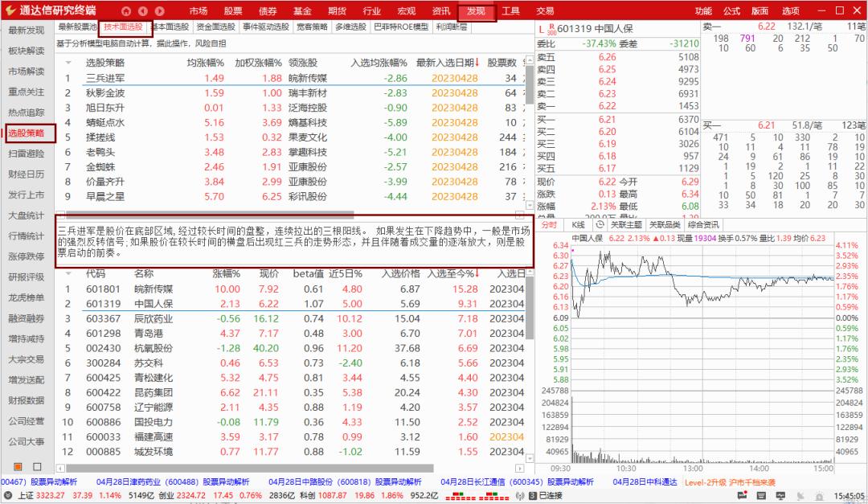Screen dimensions: 868x504
Task: Click horizontal scrollbar of stock list
Action: coord(249,469)
